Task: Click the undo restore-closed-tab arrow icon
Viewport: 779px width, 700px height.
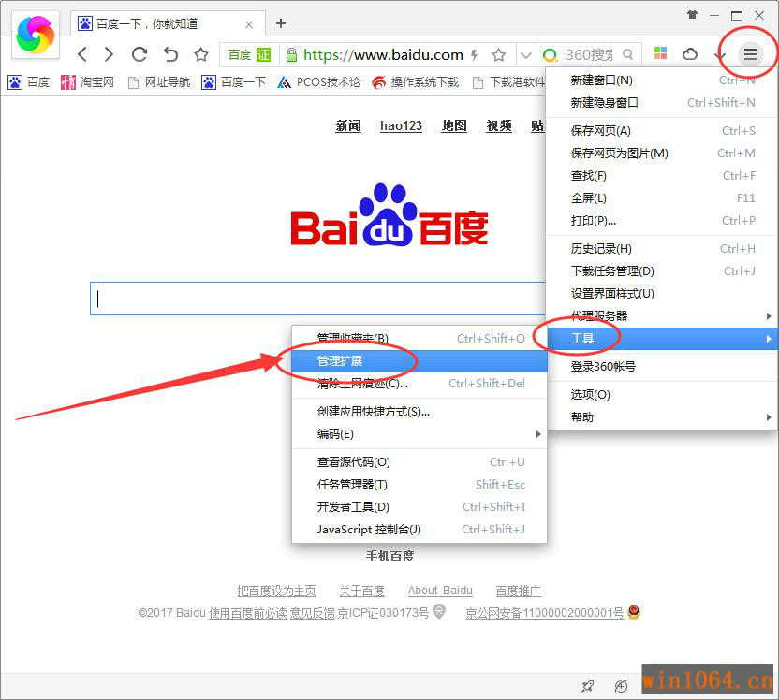Action: tap(170, 54)
